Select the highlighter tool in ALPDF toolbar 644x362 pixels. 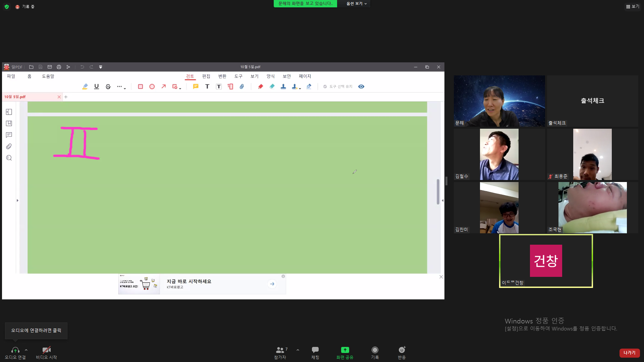85,86
